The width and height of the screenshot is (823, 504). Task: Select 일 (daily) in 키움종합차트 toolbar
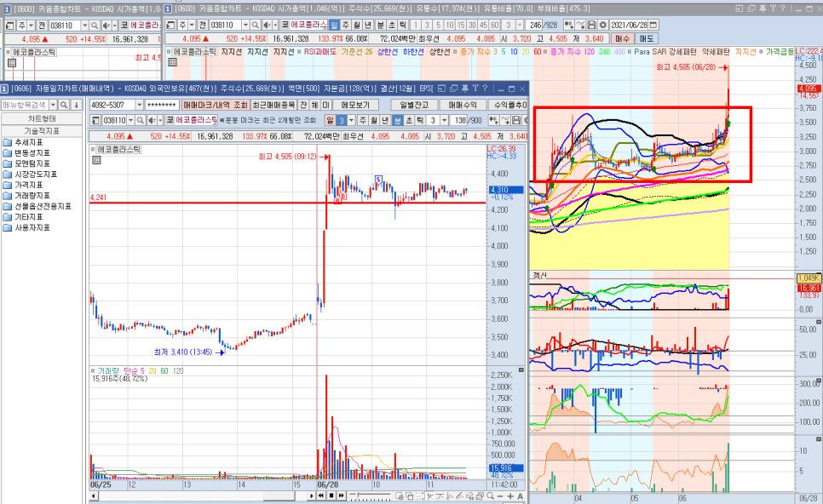(334, 26)
